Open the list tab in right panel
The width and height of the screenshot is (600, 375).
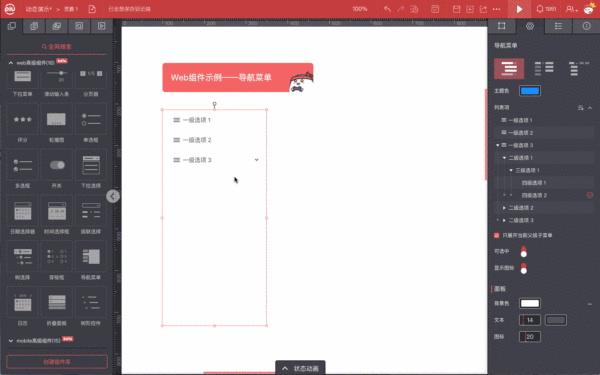point(558,26)
